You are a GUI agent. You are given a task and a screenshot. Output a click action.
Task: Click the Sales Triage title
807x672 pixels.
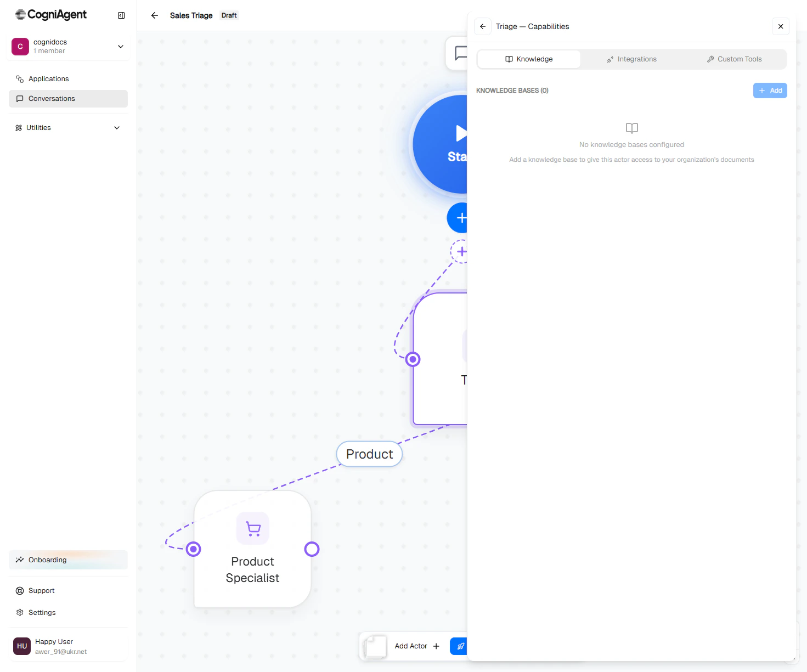click(191, 15)
